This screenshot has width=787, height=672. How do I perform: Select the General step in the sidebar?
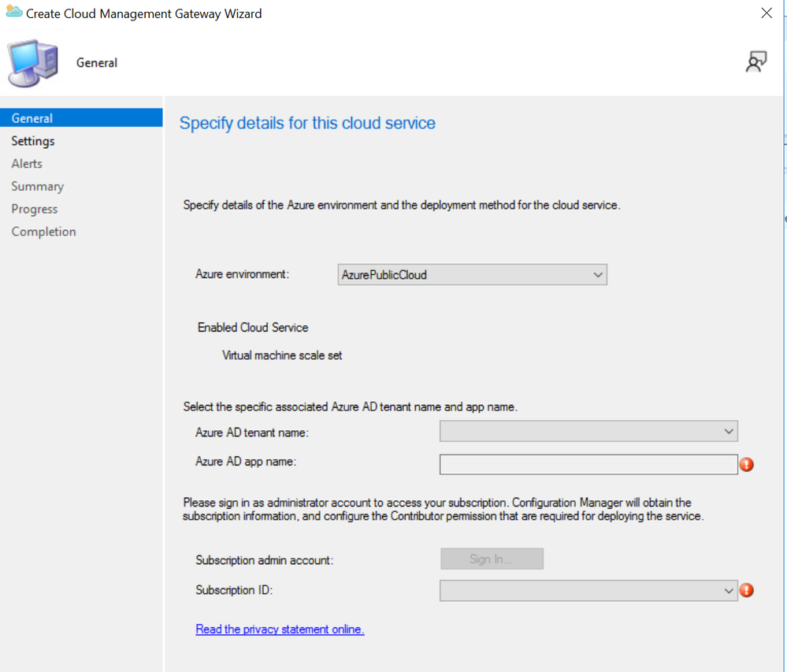click(x=81, y=118)
